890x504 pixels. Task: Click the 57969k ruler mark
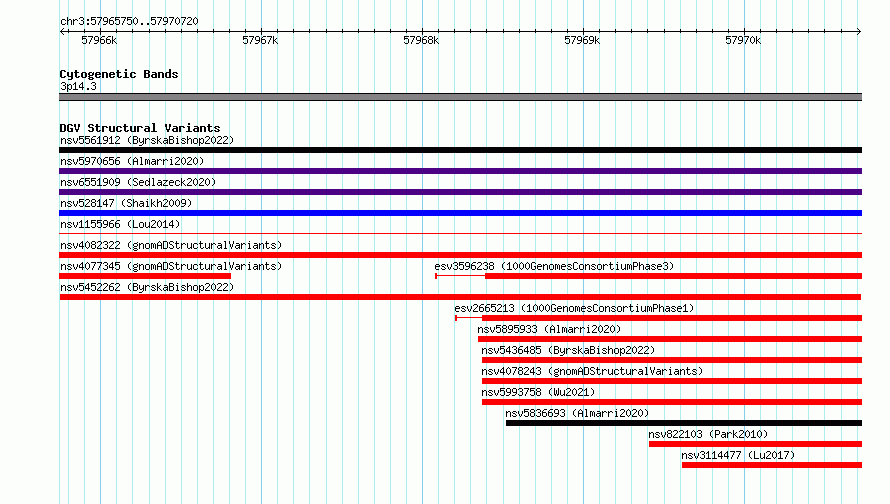click(x=582, y=40)
